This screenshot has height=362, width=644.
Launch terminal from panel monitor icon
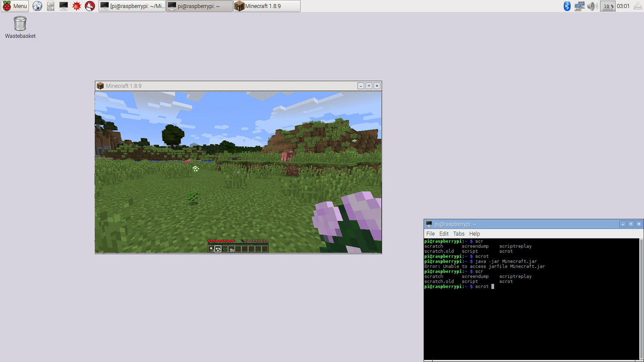63,6
